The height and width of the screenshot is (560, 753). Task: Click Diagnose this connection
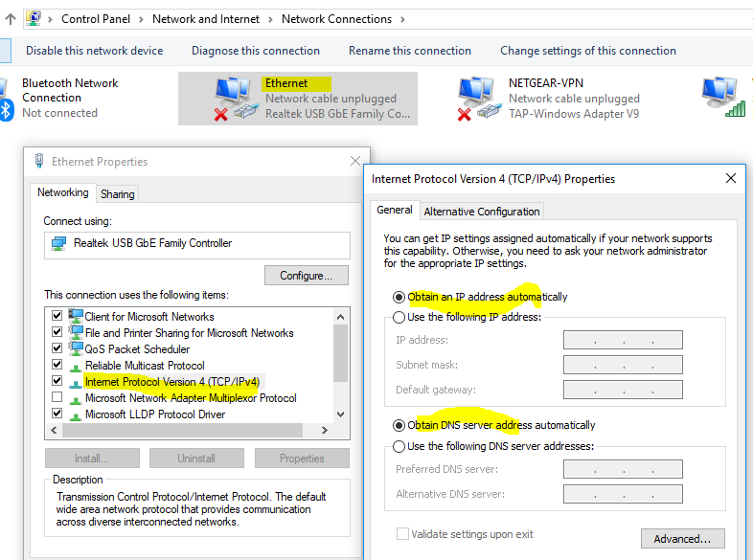(256, 51)
